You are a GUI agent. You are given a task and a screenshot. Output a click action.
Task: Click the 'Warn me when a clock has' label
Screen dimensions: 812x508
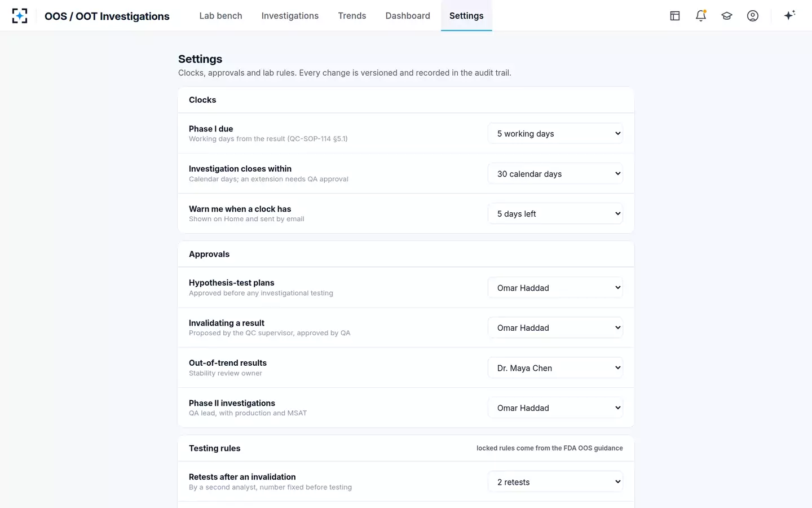[x=240, y=209]
